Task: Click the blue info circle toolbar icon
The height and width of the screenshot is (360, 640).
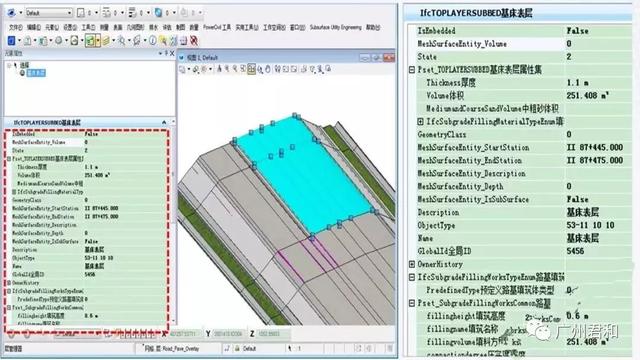Action: (152, 40)
